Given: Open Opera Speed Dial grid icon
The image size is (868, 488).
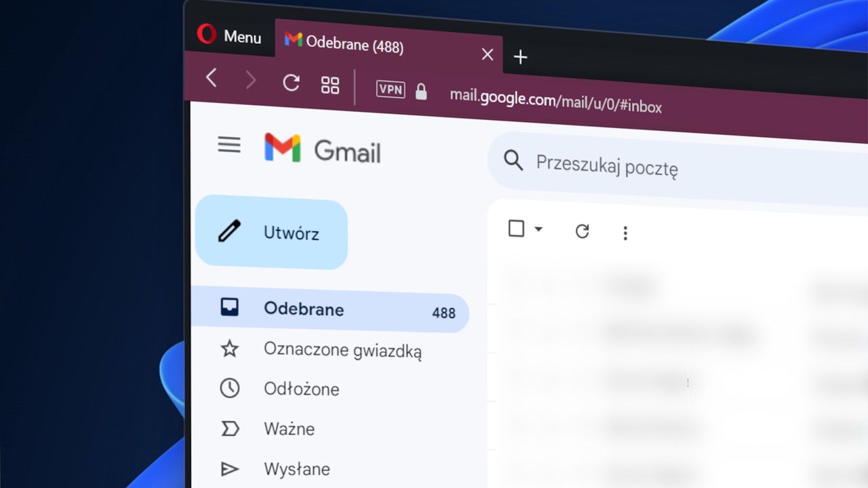Looking at the screenshot, I should 330,85.
